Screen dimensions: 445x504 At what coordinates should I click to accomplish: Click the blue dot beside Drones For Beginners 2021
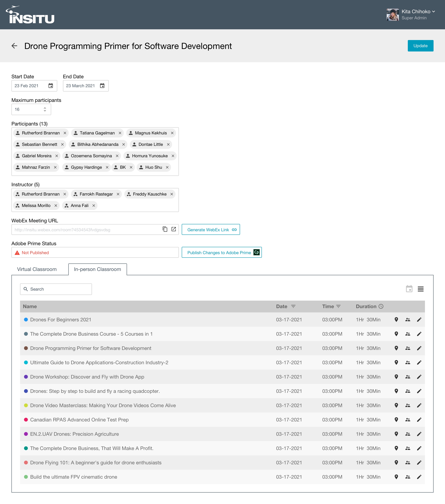pyautogui.click(x=26, y=320)
